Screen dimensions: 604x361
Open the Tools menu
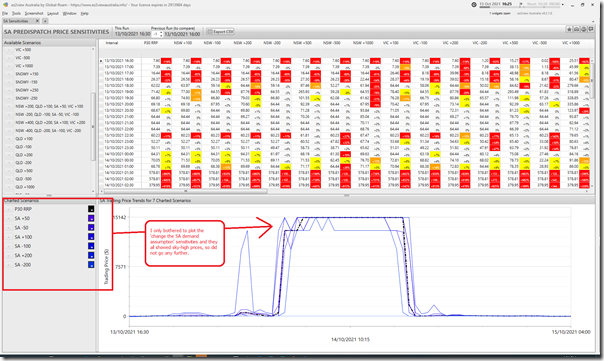click(16, 13)
